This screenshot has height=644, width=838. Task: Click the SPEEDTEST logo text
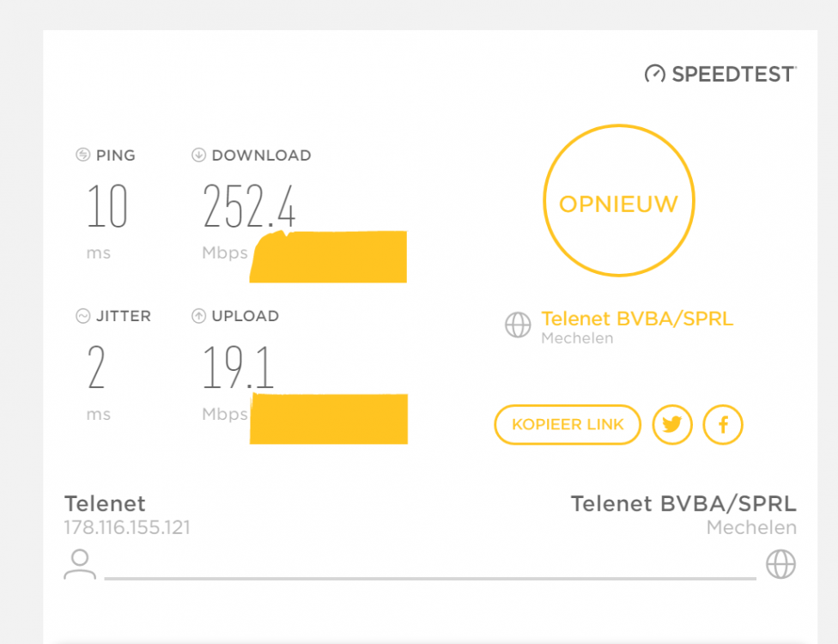tap(733, 75)
